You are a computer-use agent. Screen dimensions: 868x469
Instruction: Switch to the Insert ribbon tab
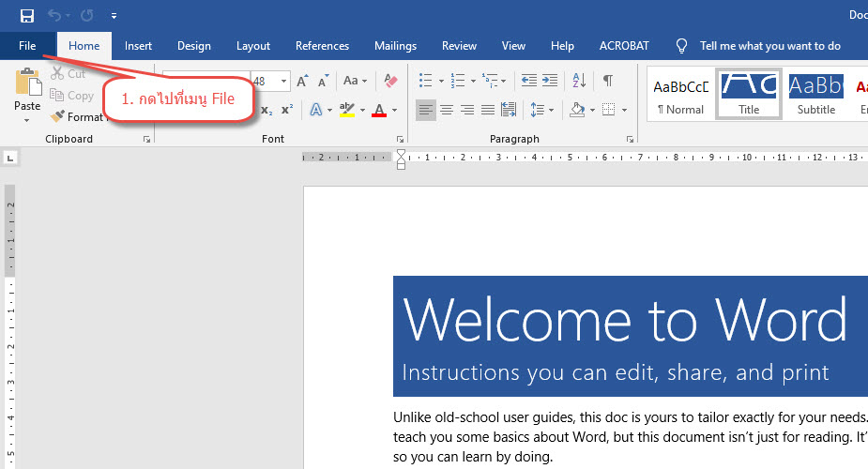(x=138, y=46)
